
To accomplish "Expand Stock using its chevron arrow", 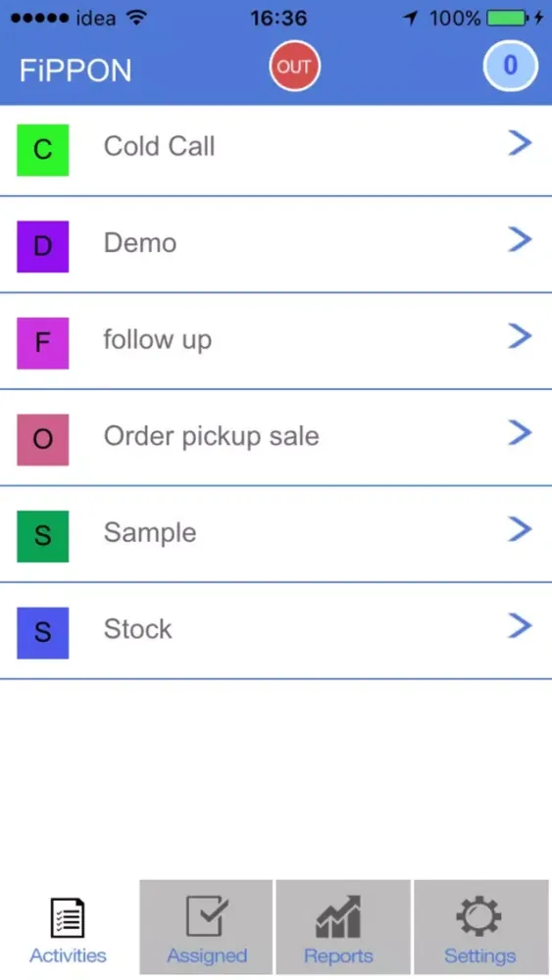I will tap(520, 625).
